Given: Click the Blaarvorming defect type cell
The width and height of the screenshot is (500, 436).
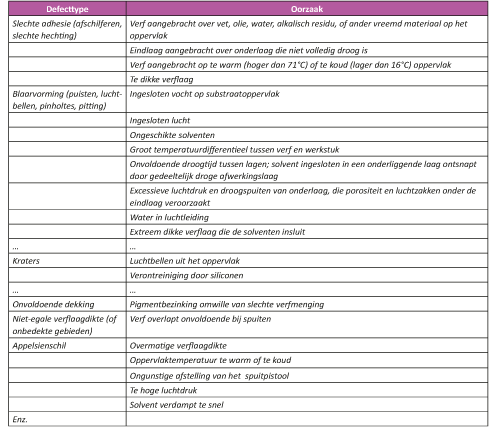Looking at the screenshot, I should pos(67,99).
